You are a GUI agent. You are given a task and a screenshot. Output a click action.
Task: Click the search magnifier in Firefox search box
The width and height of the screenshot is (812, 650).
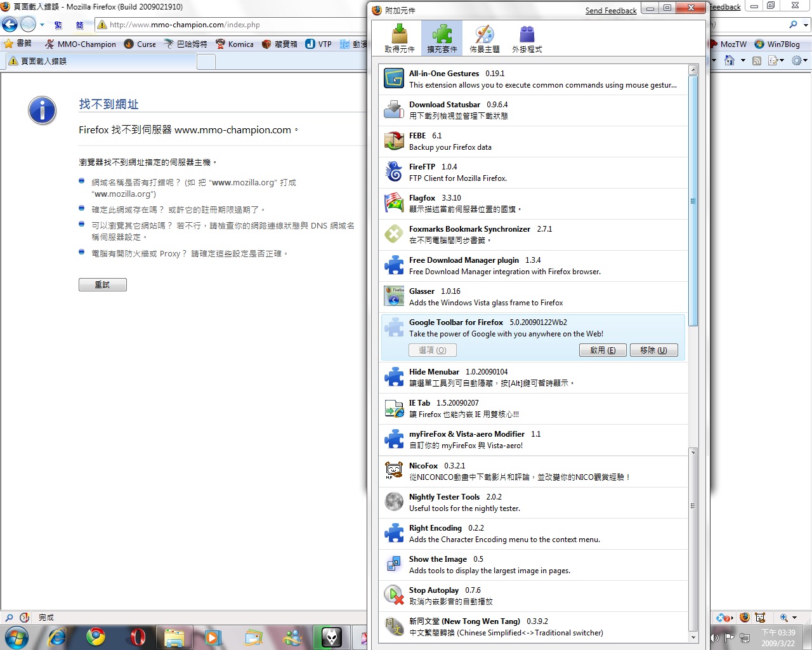click(793, 25)
